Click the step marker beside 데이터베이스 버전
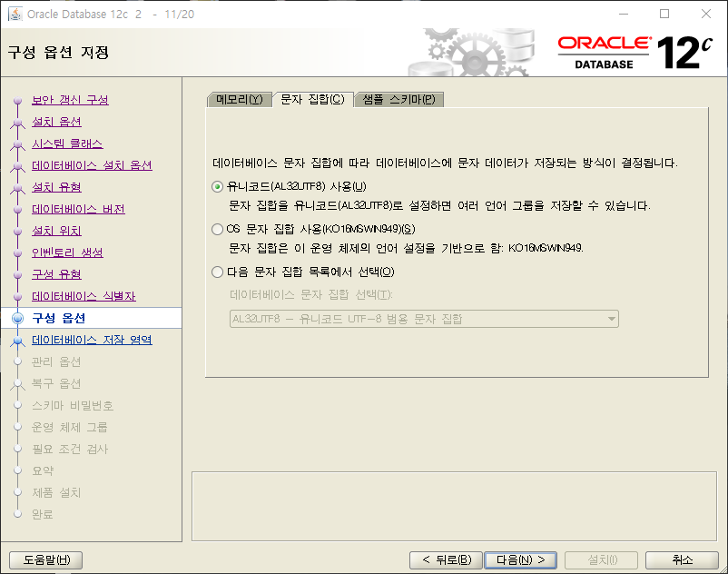Image resolution: width=728 pixels, height=574 pixels. [17, 210]
